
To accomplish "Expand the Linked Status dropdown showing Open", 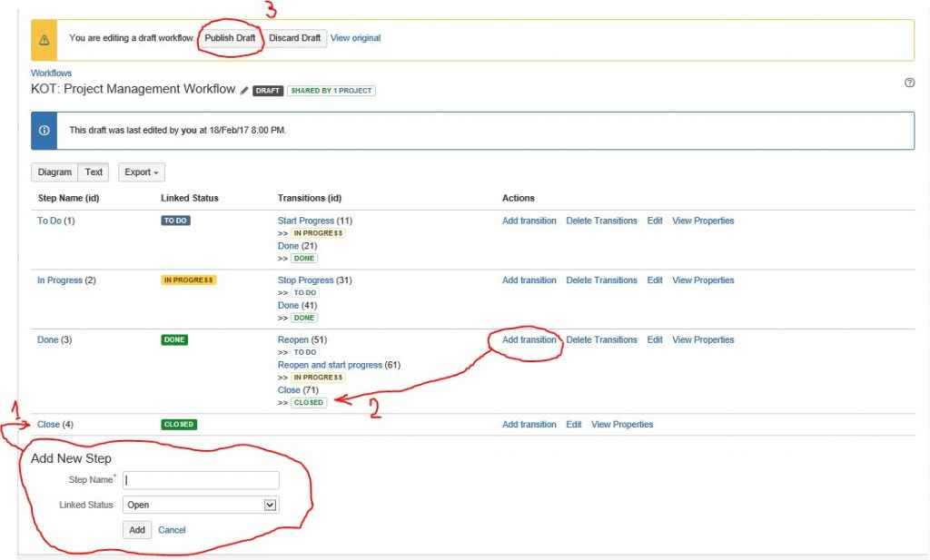I will tap(201, 506).
